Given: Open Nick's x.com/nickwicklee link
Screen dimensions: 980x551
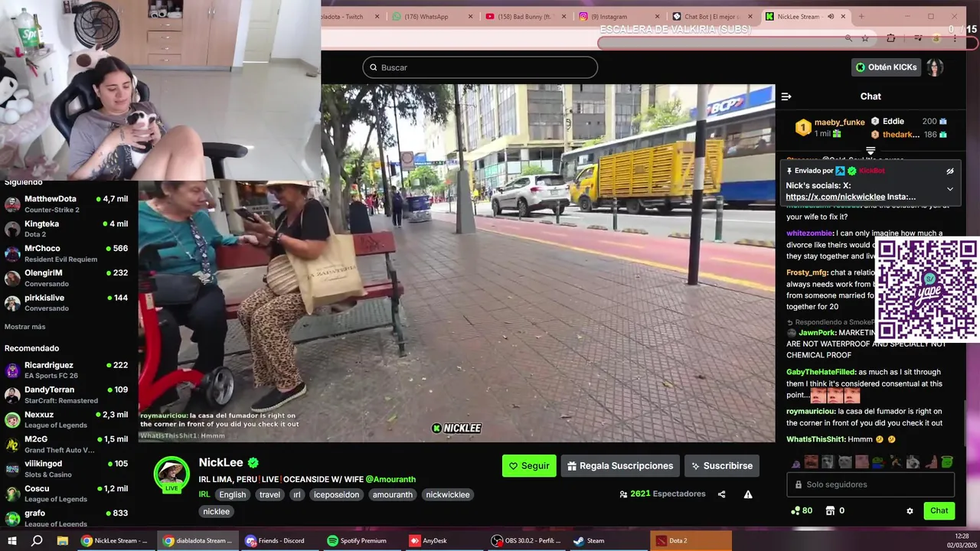Looking at the screenshot, I should click(x=835, y=197).
